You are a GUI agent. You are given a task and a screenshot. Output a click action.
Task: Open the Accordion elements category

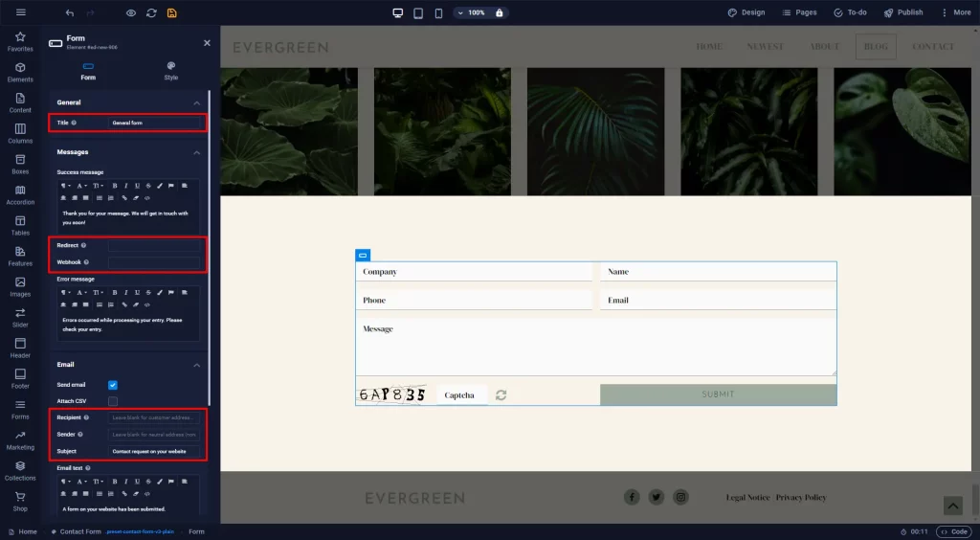click(20, 195)
